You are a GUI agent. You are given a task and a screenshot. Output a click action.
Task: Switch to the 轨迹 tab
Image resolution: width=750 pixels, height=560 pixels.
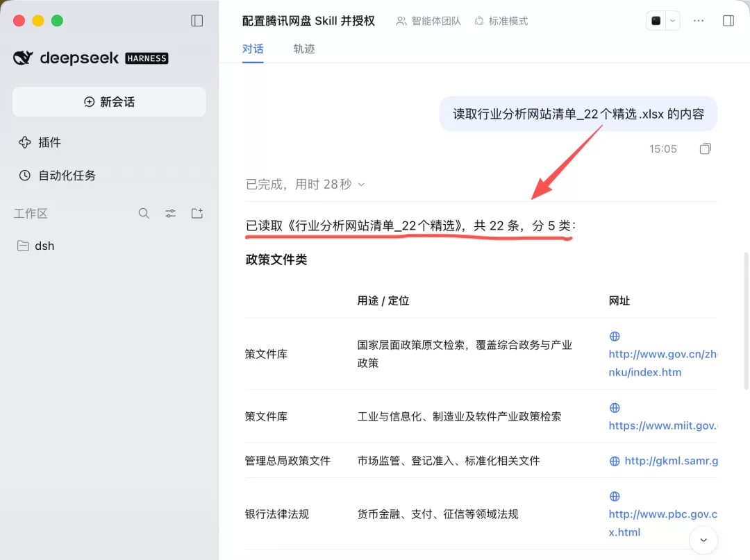(x=303, y=49)
